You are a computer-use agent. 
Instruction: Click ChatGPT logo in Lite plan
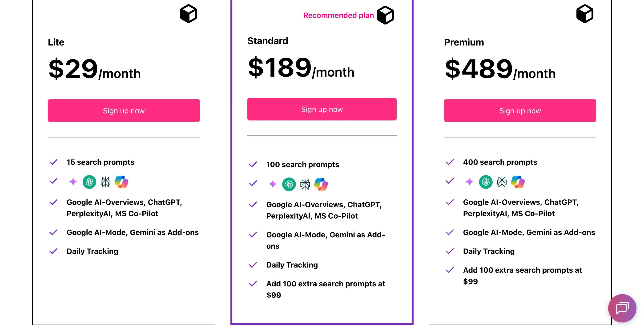(89, 182)
